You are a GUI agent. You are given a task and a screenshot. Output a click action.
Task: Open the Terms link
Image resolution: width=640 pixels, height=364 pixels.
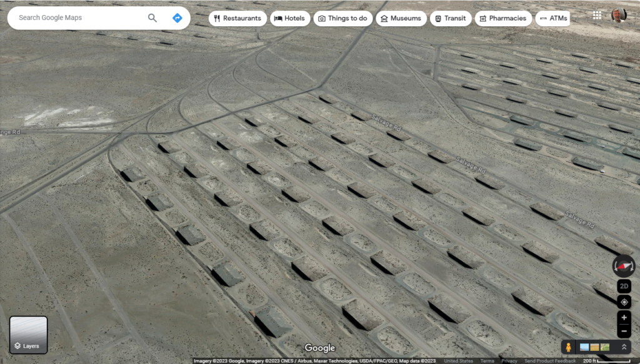[487, 361]
